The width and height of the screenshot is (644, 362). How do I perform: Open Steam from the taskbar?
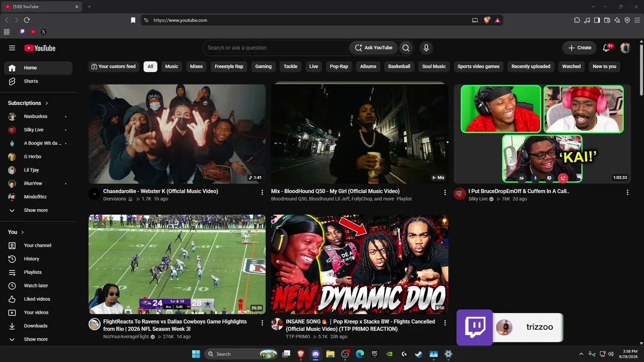419,354
